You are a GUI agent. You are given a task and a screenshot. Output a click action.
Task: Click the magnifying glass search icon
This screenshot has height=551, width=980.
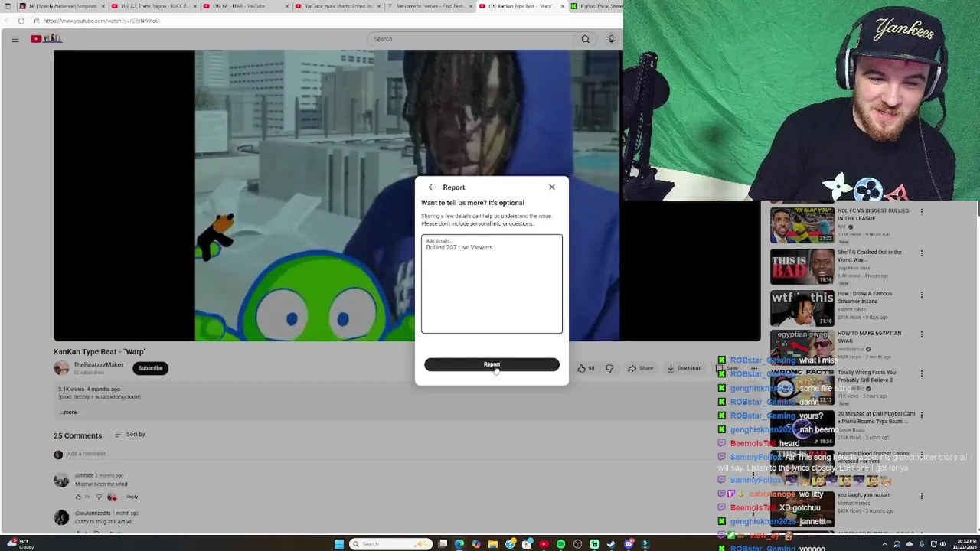click(x=585, y=39)
